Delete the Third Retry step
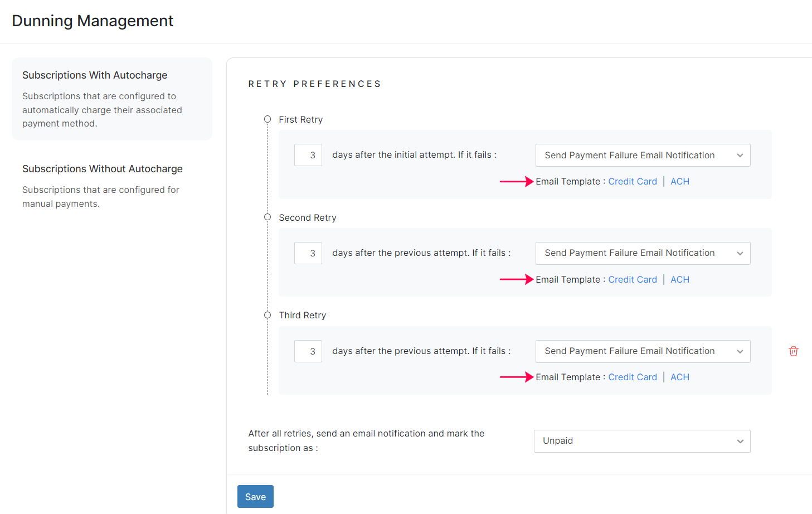 pyautogui.click(x=793, y=351)
